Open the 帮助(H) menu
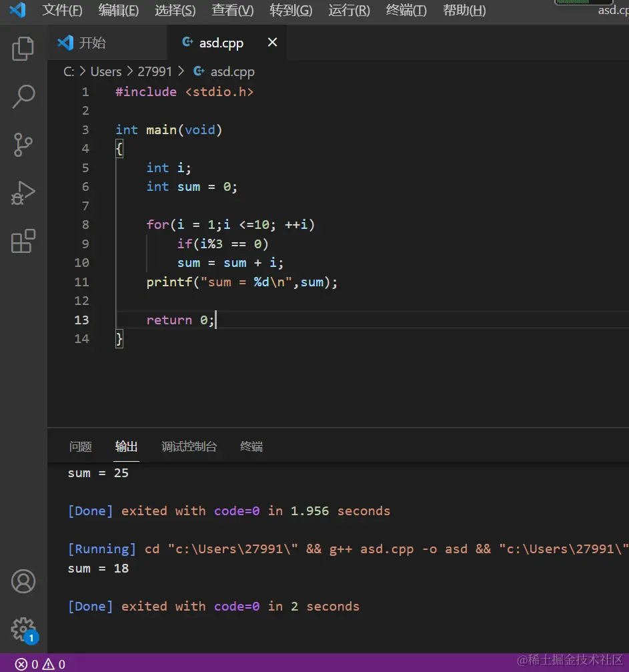 coord(464,10)
